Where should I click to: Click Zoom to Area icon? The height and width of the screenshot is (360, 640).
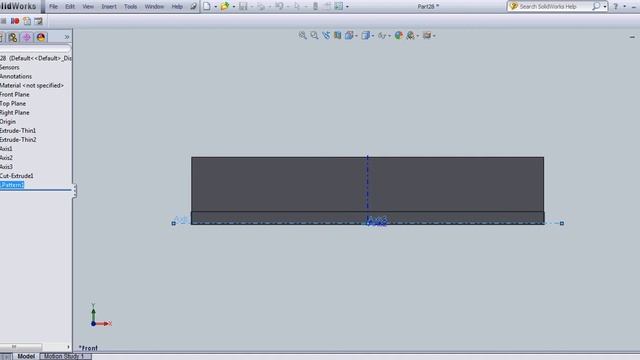[314, 36]
